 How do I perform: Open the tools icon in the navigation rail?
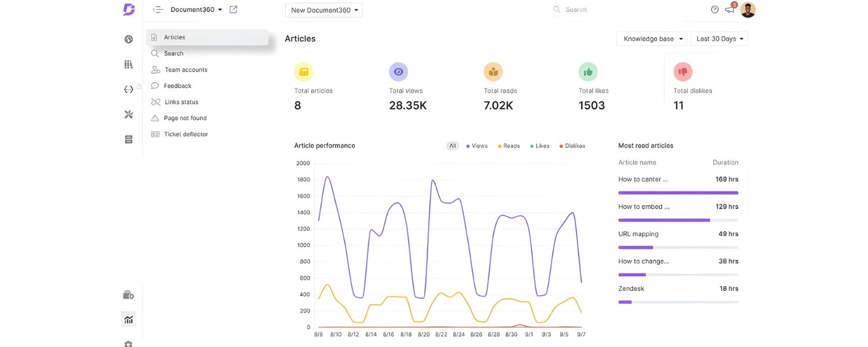click(x=128, y=113)
